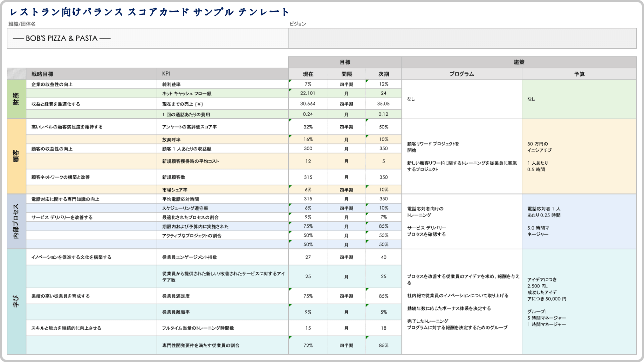Select the アンケートの高評価スコア率 cell
Image resolution: width=644 pixels, height=362 pixels.
coord(223,127)
